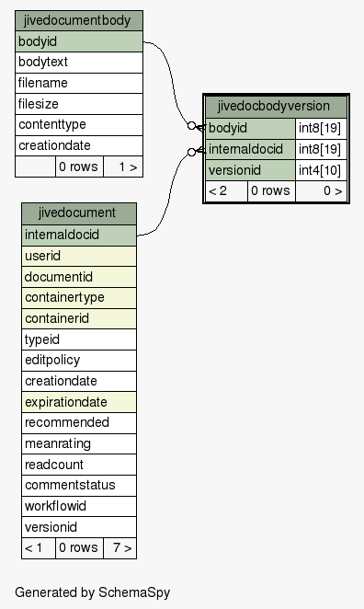This screenshot has width=364, height=609.
Task: Click bodyid field in jivedocbodyversion
Action: (250, 129)
